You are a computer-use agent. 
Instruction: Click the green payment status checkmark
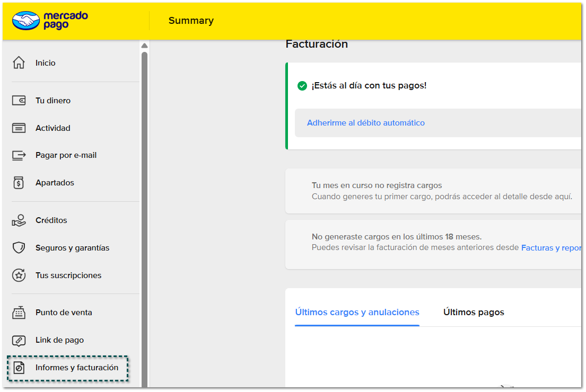302,86
